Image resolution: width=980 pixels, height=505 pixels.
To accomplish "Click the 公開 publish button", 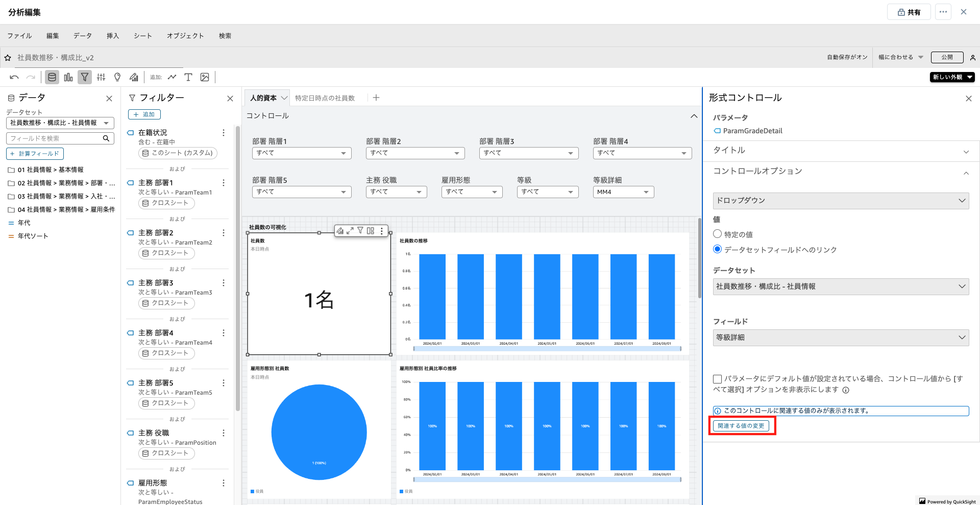I will click(947, 57).
